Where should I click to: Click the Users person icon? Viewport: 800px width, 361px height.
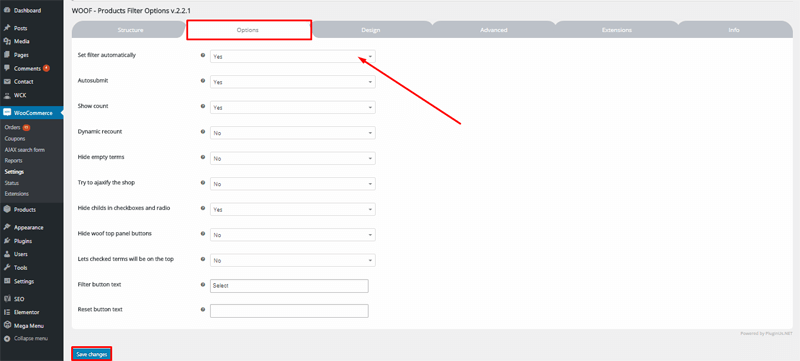[x=7, y=254]
